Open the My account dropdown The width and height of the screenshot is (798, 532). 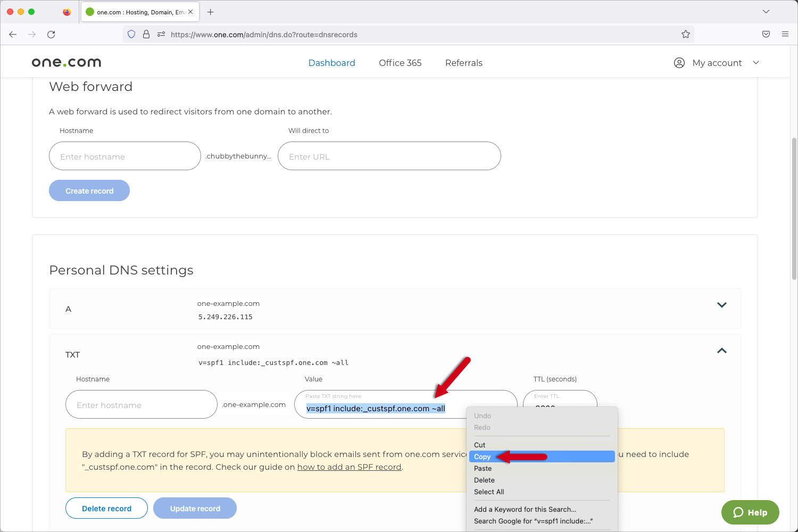(x=756, y=62)
